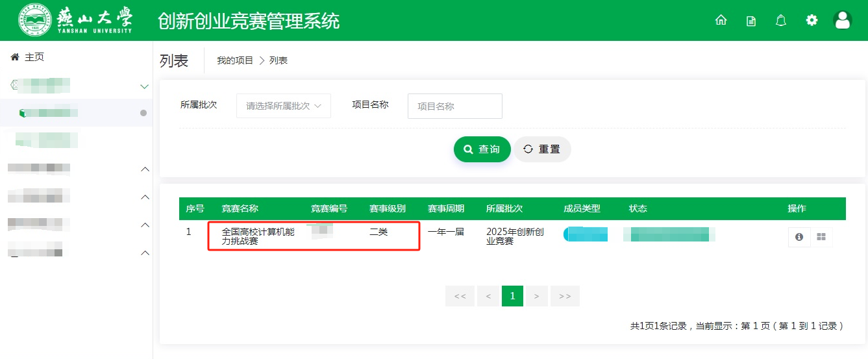Click the Yanshan University logo
The height and width of the screenshot is (359, 868).
(76, 19)
